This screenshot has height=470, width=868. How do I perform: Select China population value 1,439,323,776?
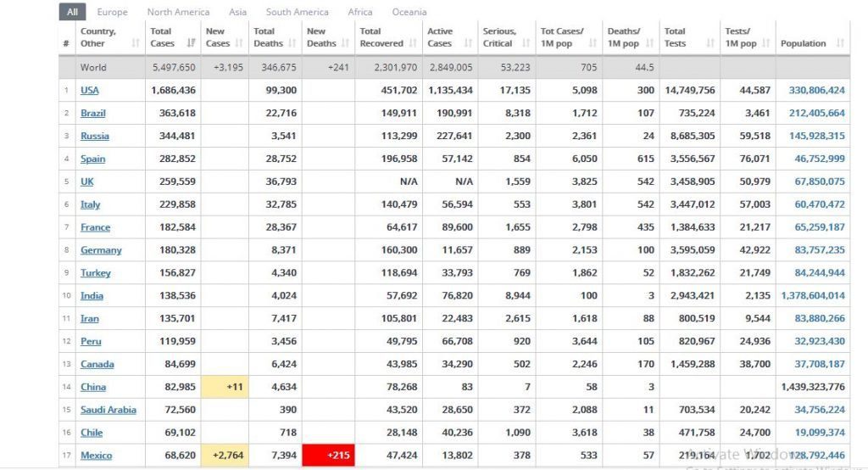pos(813,387)
